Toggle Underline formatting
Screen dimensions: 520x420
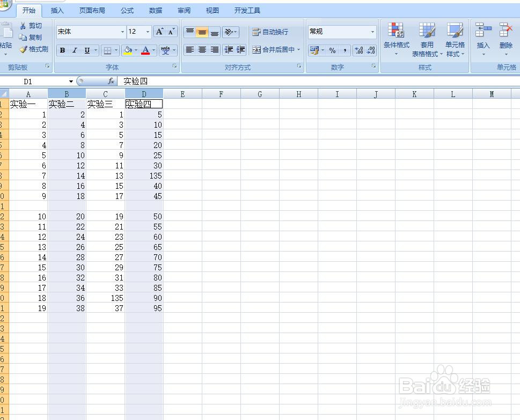(87, 50)
